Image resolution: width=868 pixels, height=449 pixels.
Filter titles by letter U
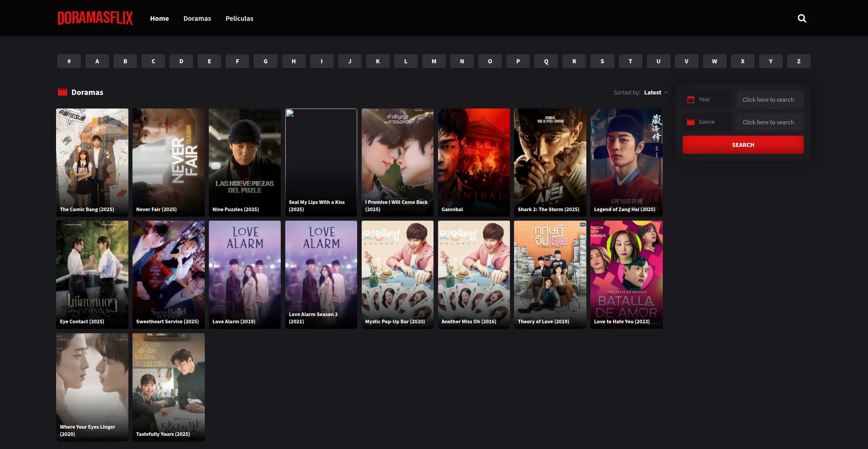[x=658, y=61]
